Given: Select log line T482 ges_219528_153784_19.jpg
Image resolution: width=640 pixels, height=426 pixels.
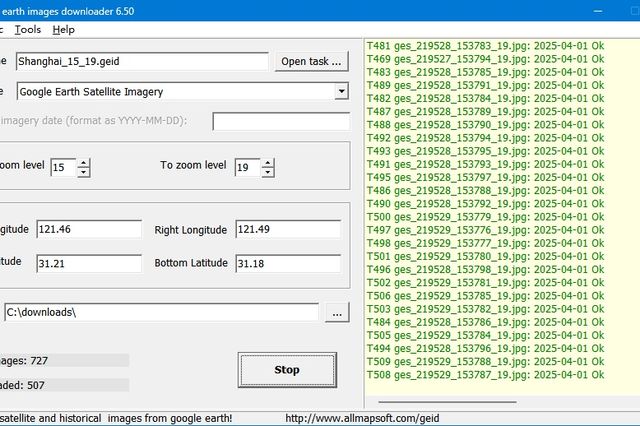Looking at the screenshot, I should click(x=485, y=98).
